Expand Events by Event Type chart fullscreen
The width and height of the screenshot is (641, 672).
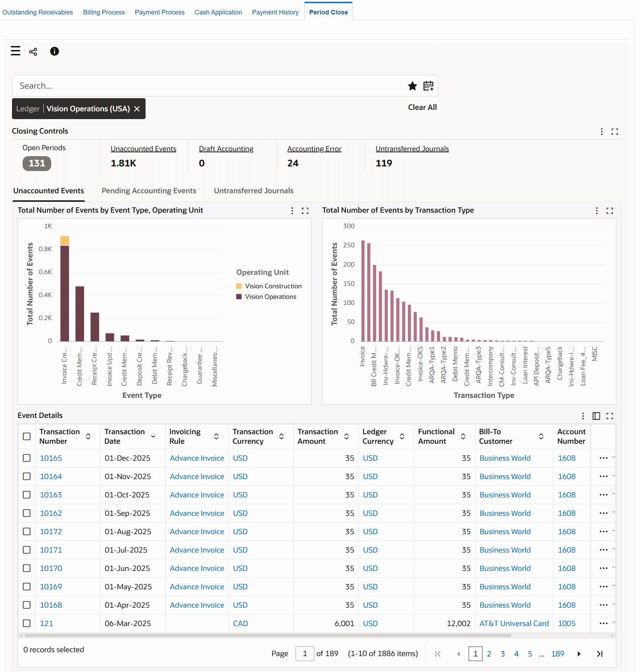pyautogui.click(x=305, y=211)
